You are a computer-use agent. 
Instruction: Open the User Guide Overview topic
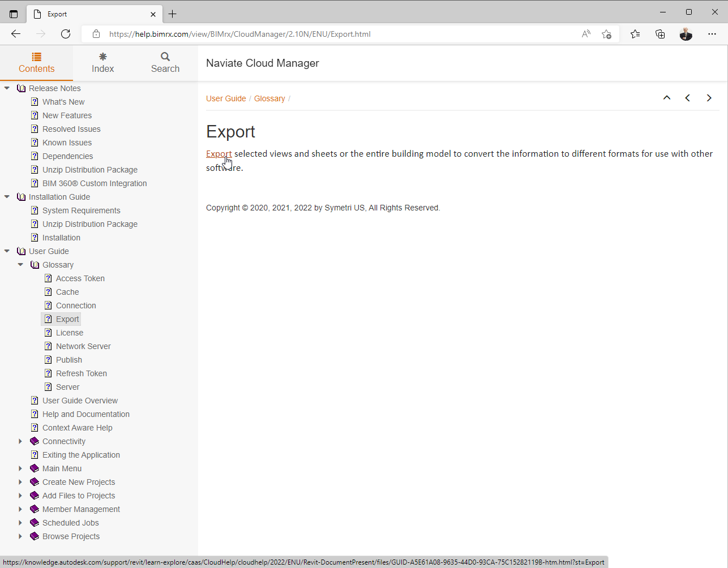click(80, 401)
